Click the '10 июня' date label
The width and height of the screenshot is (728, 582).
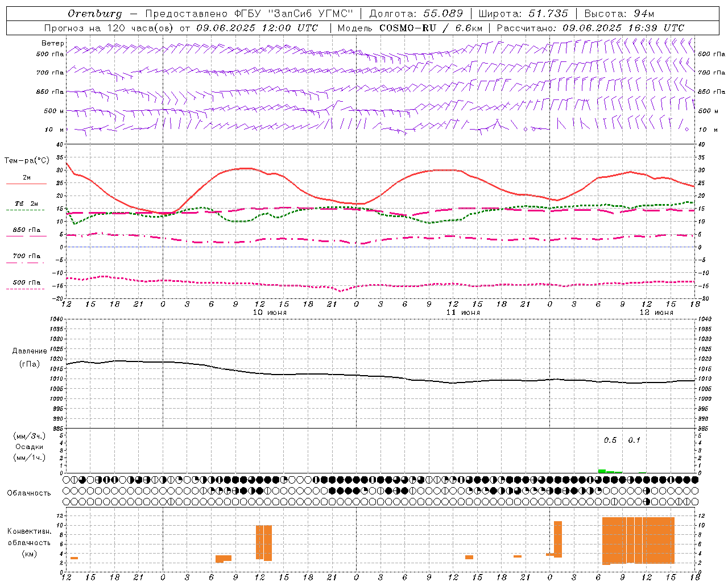[270, 312]
